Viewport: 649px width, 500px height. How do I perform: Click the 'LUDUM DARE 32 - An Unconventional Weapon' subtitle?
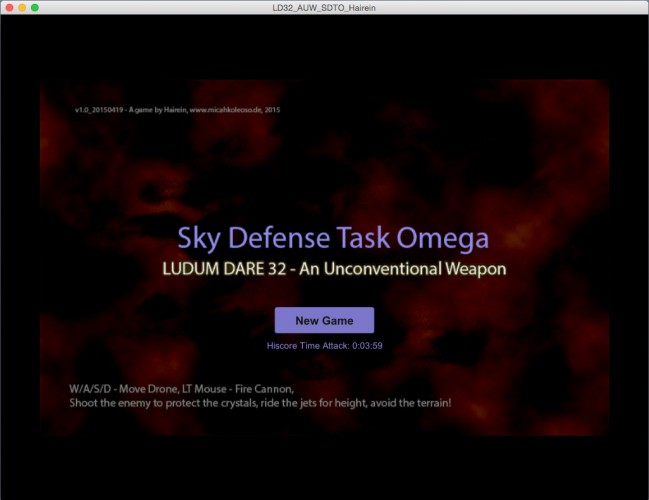point(334,269)
